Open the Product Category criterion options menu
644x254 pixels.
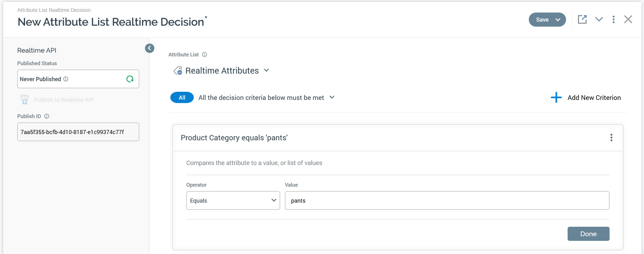coord(611,137)
